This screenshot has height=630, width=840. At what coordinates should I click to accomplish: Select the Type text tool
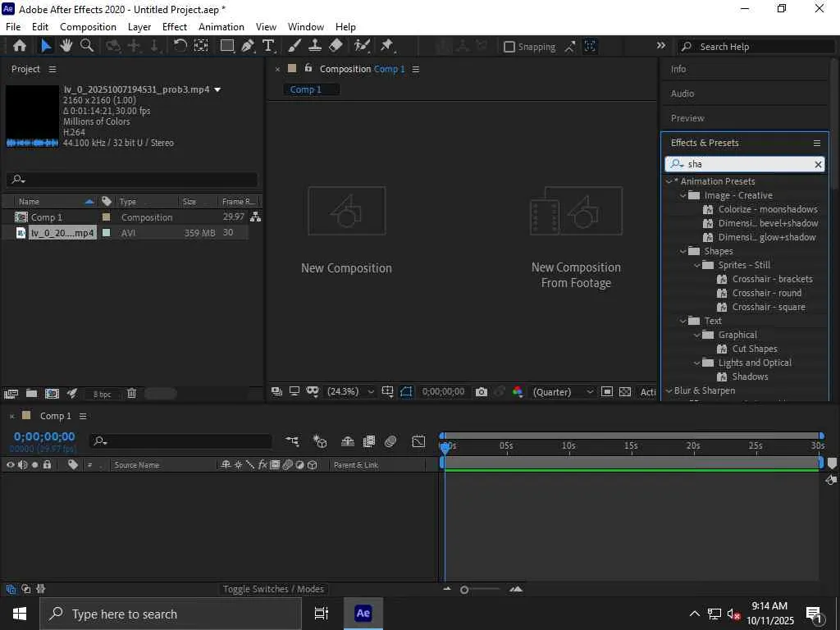(x=268, y=46)
